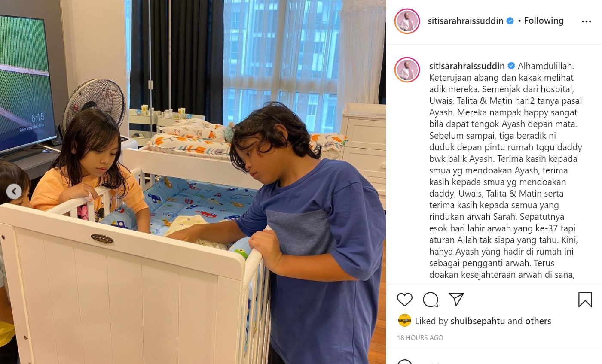Click the caption text starting Alhamdulillah
This screenshot has width=602, height=364.
(x=506, y=170)
